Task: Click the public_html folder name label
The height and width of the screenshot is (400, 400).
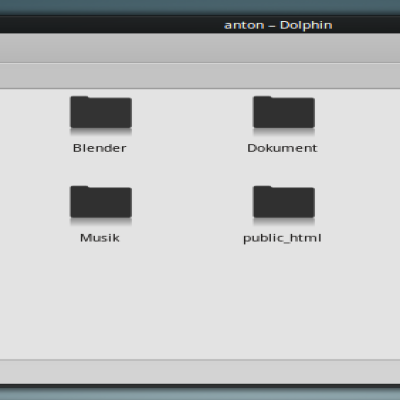Action: [x=282, y=238]
